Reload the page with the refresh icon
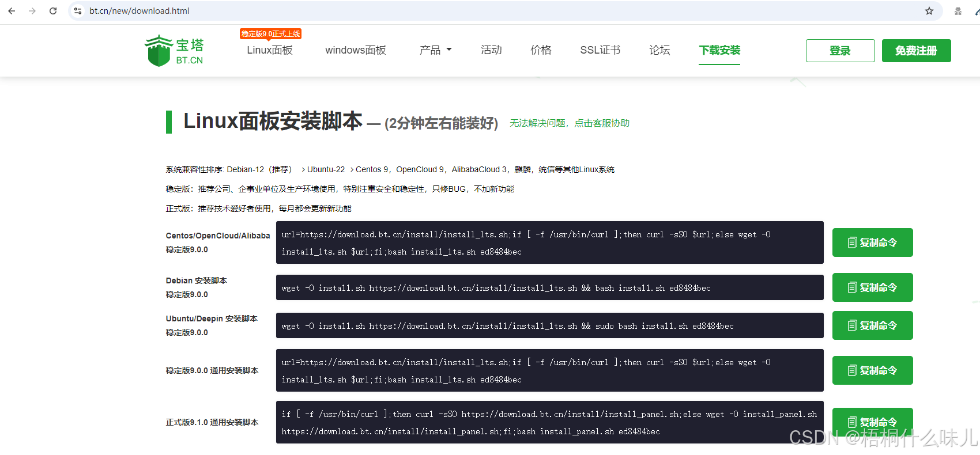The image size is (980, 455). tap(53, 11)
